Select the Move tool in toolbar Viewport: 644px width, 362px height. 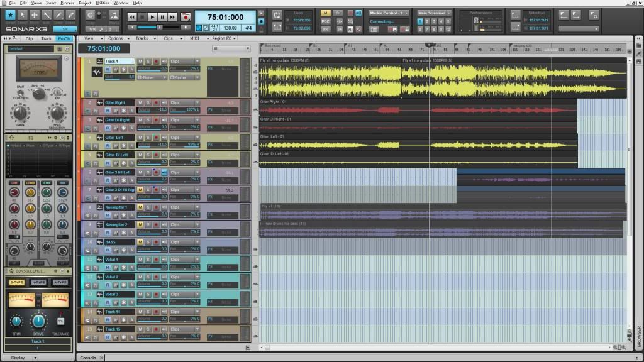pyautogui.click(x=34, y=15)
